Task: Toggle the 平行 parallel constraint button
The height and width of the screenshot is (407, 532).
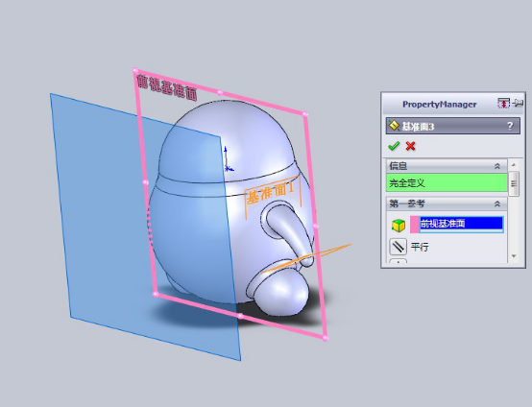Action: click(398, 247)
